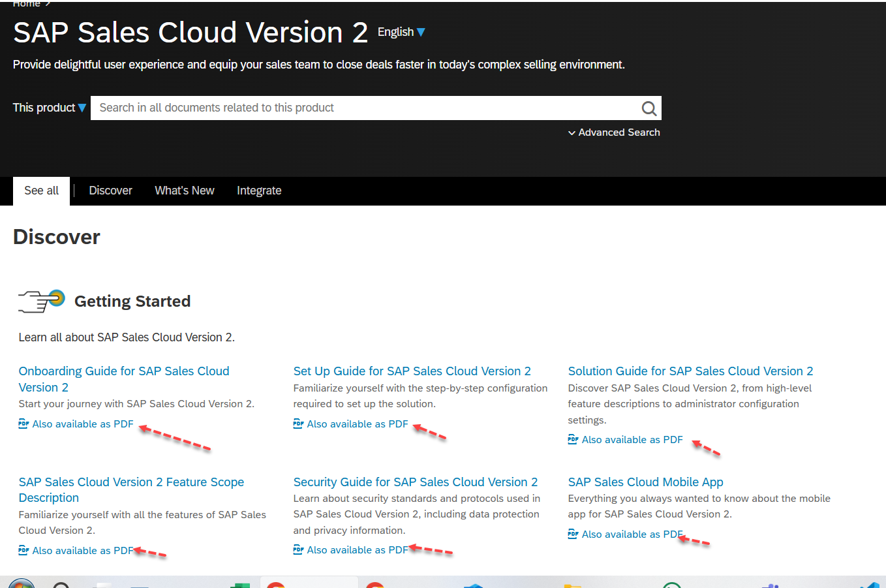The image size is (886, 588).
Task: Click PDF icon under Onboarding Guide
Action: (x=23, y=424)
